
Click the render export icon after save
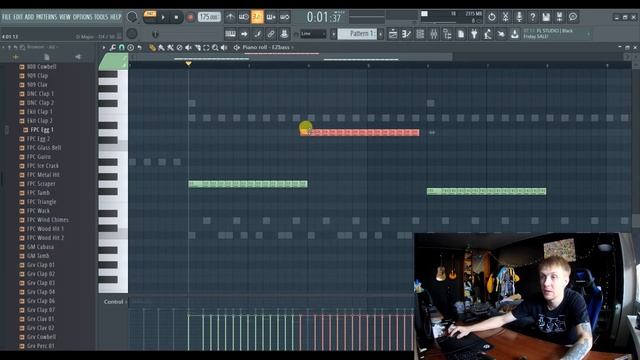point(560,17)
